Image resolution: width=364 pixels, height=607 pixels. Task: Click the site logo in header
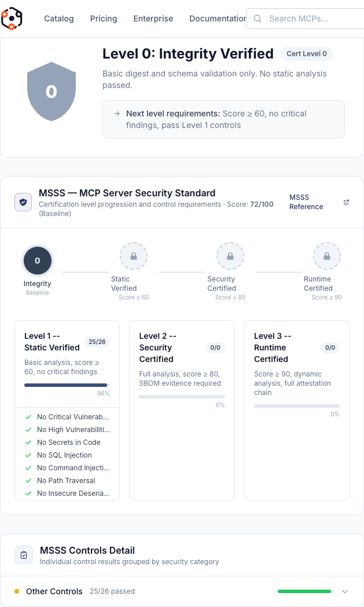pos(12,19)
